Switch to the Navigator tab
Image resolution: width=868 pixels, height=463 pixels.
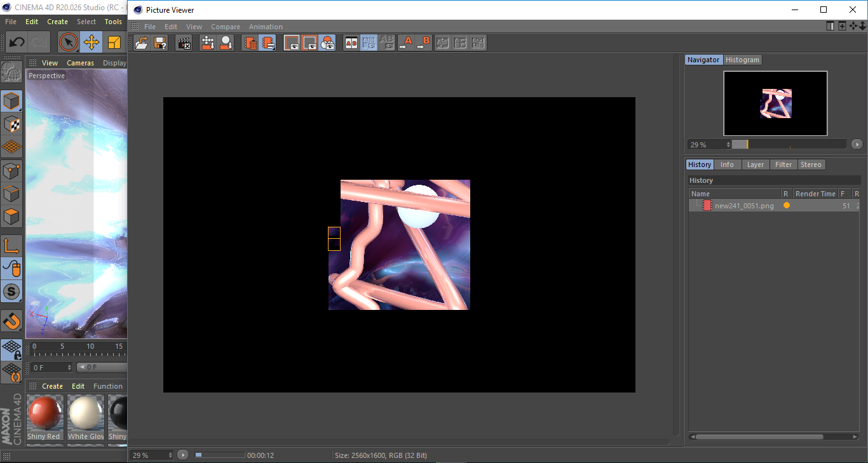click(x=703, y=60)
